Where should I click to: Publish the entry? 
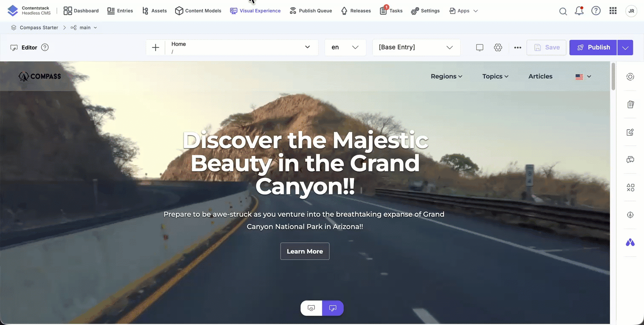593,47
